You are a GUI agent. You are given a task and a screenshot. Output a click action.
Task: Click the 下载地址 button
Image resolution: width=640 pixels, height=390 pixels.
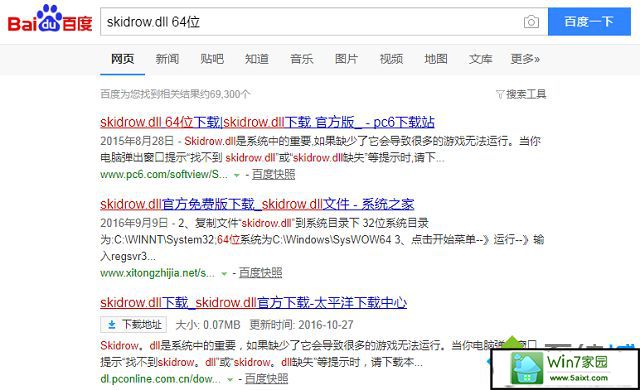[x=133, y=325]
